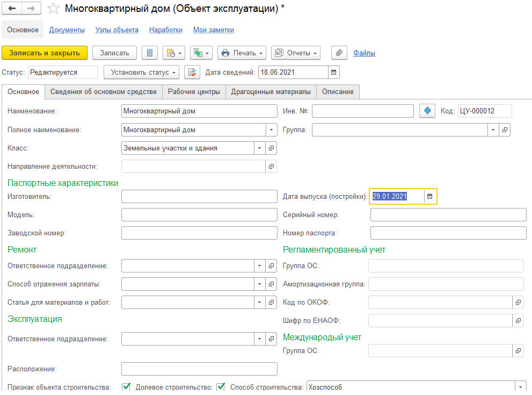Image resolution: width=532 pixels, height=395 pixels.
Task: Expand the Полное наименование dropdown
Action: pos(272,130)
